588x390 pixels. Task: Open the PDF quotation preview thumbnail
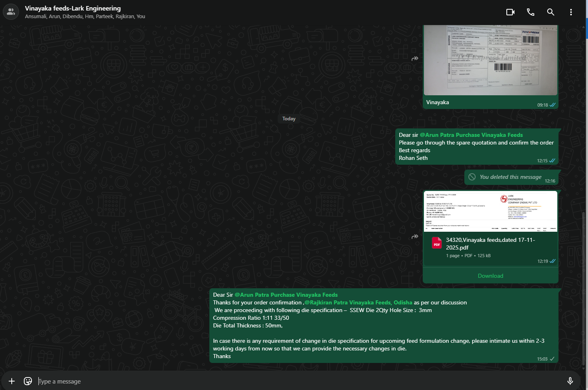click(490, 212)
